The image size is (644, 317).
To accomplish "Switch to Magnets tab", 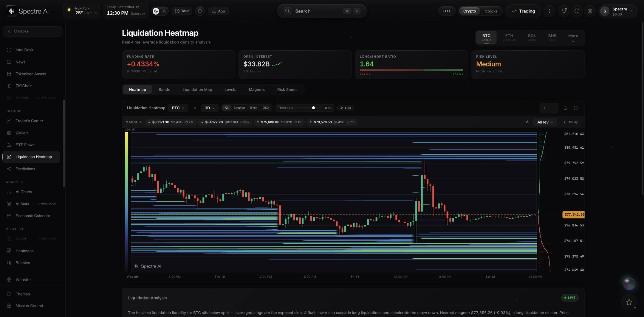I will [x=257, y=90].
